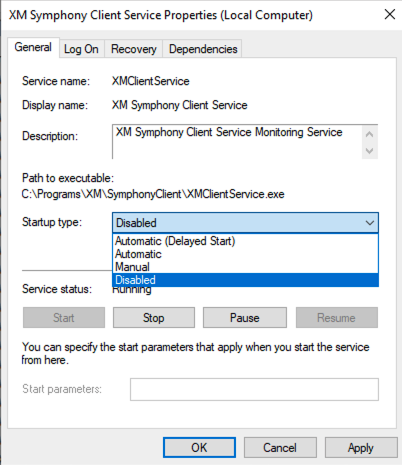Close the Service Properties dialog window
Viewport: 402px width, 465px height.
tap(390, 15)
